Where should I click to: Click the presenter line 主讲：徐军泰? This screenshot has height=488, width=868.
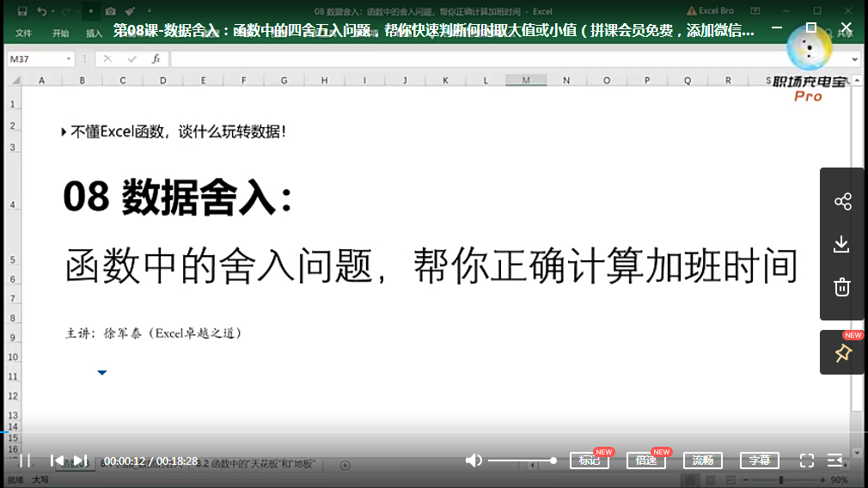coord(153,333)
